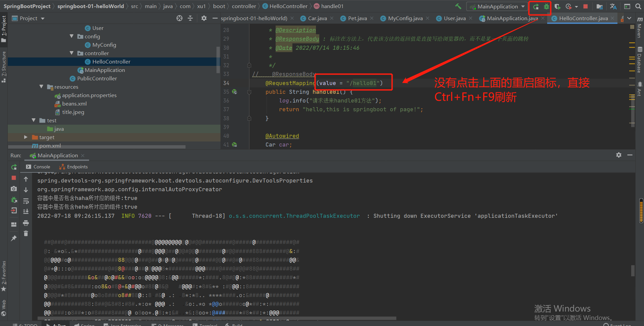The width and height of the screenshot is (644, 326).
Task: Click the run gutter icon on line 35
Action: 235,92
